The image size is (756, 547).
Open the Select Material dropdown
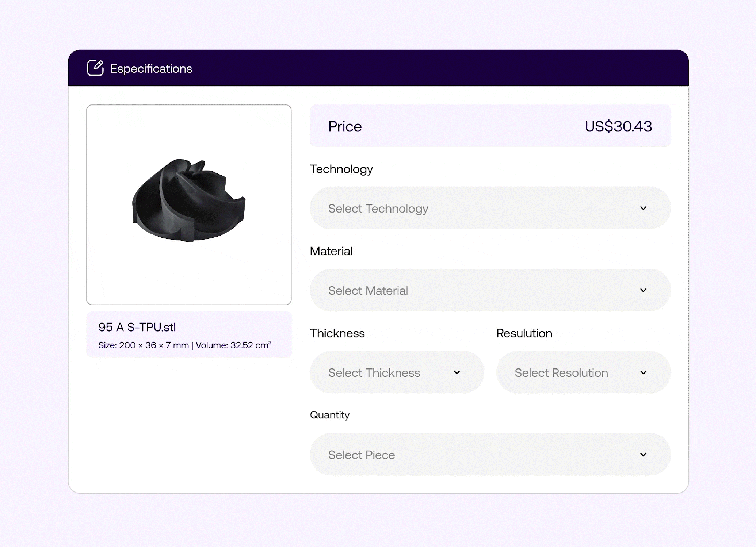(x=490, y=290)
